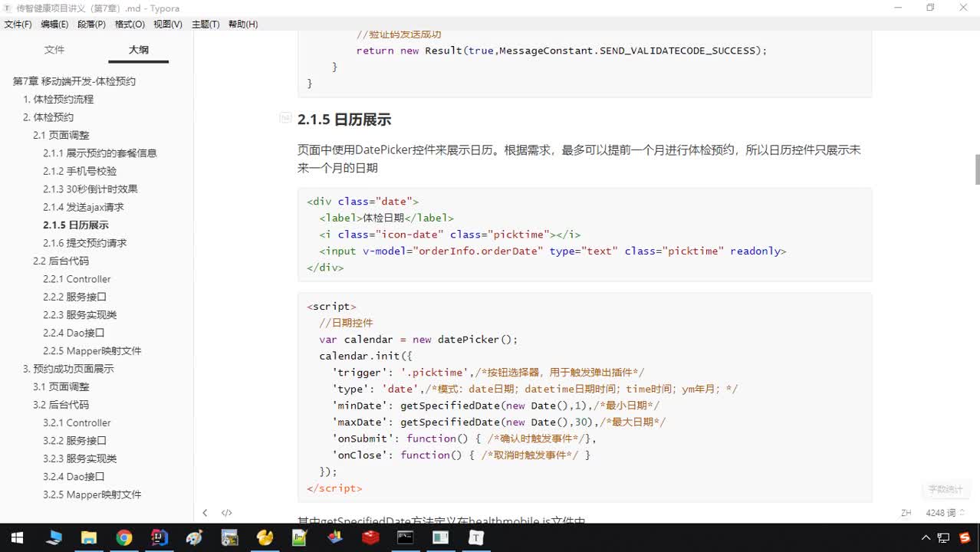Switch to IntelliJ IDEA in the taskbar
Screen dimensions: 980x552
tap(159, 537)
